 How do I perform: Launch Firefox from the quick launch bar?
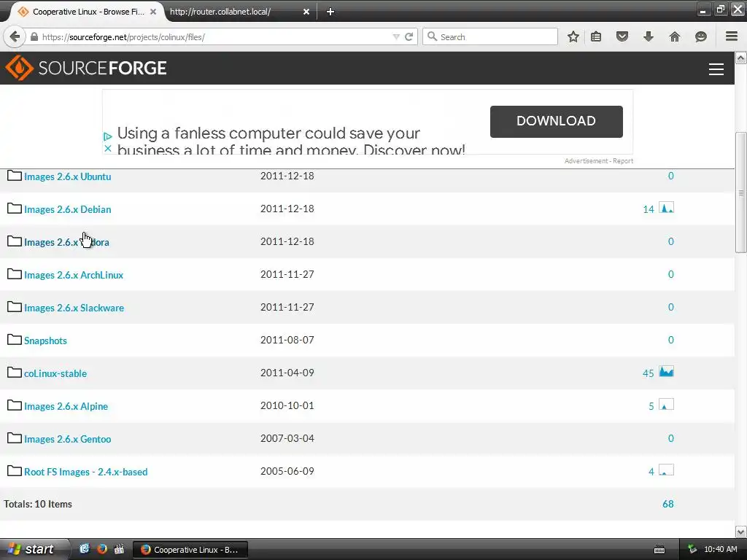point(102,549)
